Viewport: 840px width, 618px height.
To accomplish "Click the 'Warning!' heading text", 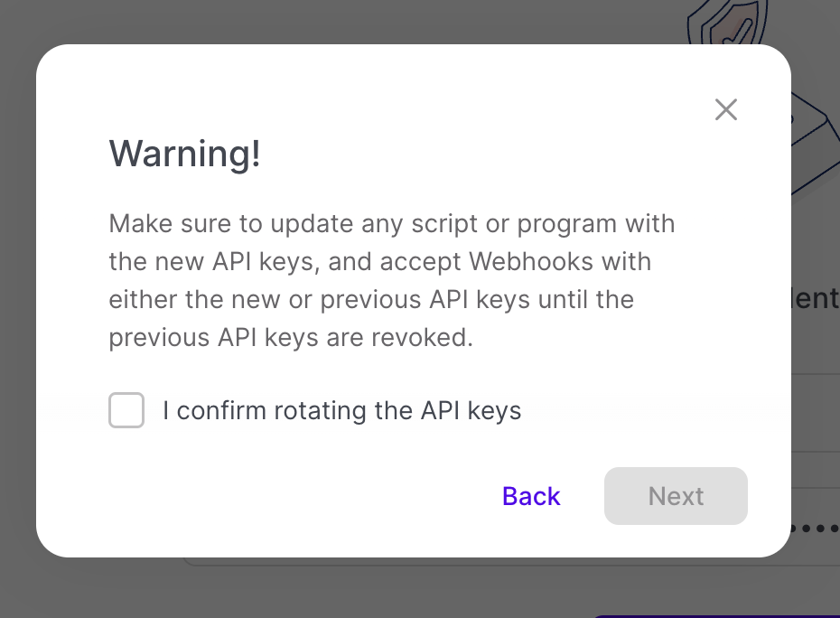I will [184, 154].
